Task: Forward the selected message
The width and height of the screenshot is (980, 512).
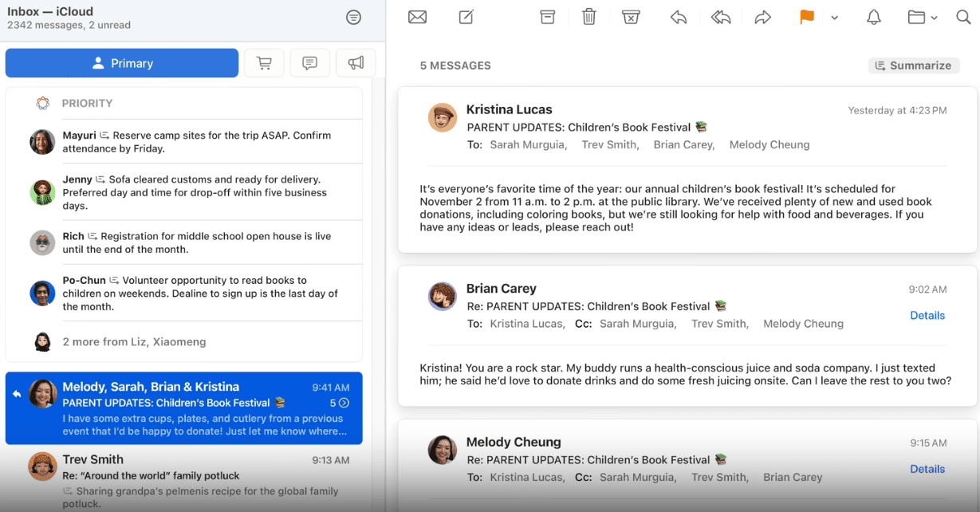Action: click(x=763, y=18)
